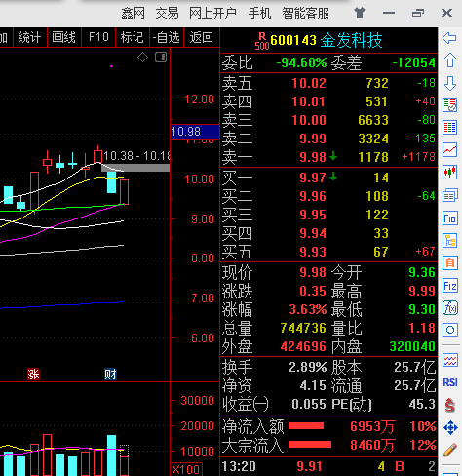Click the F10 sidebar icon
The image size is (462, 476).
(450, 218)
